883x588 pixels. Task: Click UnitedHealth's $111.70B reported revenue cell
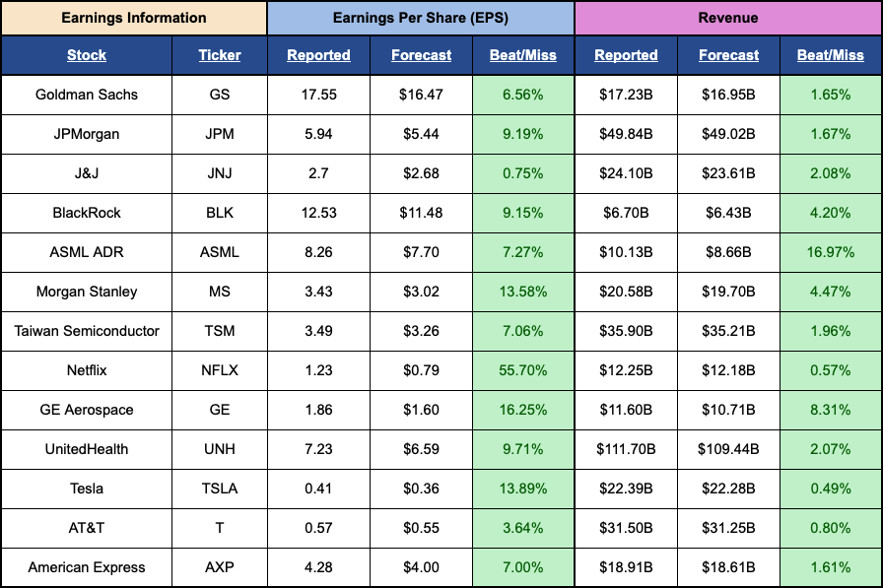click(x=626, y=449)
